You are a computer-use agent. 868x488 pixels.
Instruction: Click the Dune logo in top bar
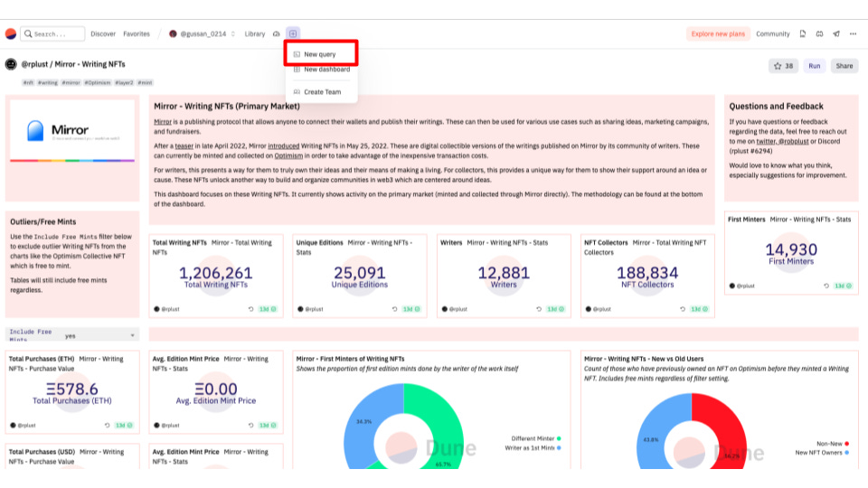coord(11,33)
